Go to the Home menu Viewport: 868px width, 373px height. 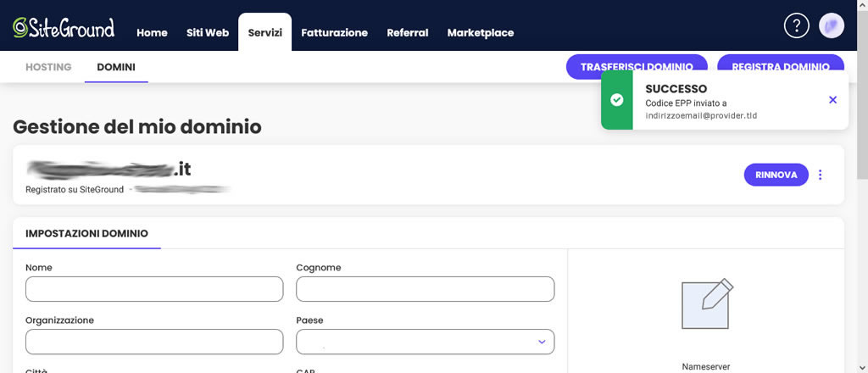(153, 33)
